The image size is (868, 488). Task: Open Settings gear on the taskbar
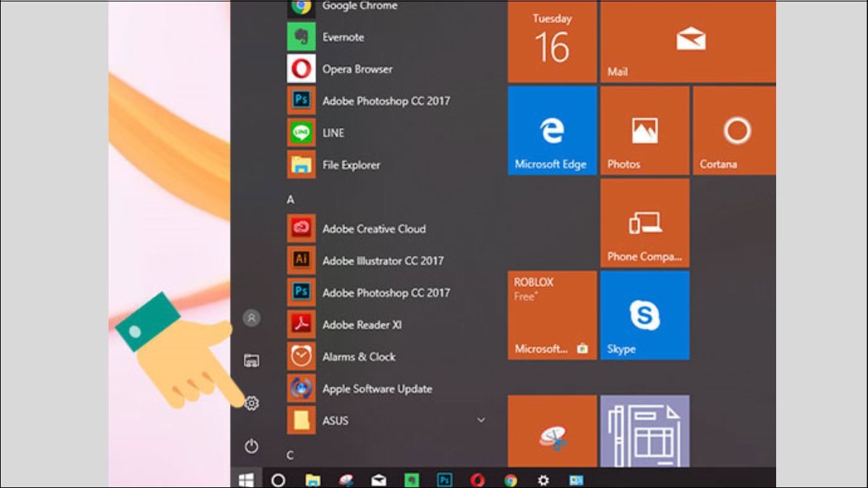click(x=543, y=479)
